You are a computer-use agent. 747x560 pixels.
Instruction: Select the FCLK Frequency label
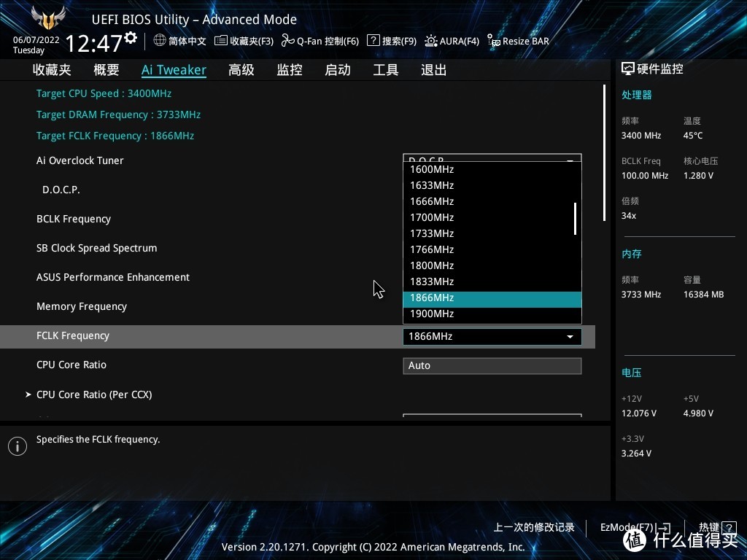pos(73,335)
